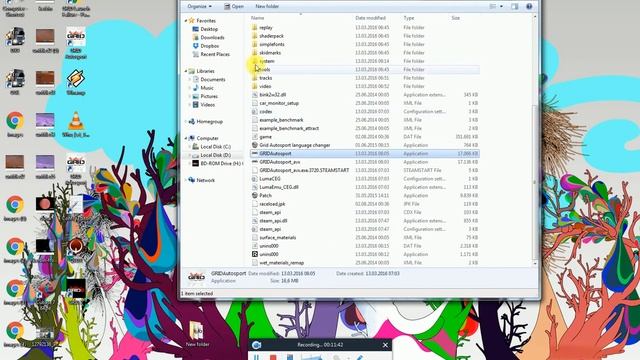Select example_benchmark_attract file

(x=364, y=128)
